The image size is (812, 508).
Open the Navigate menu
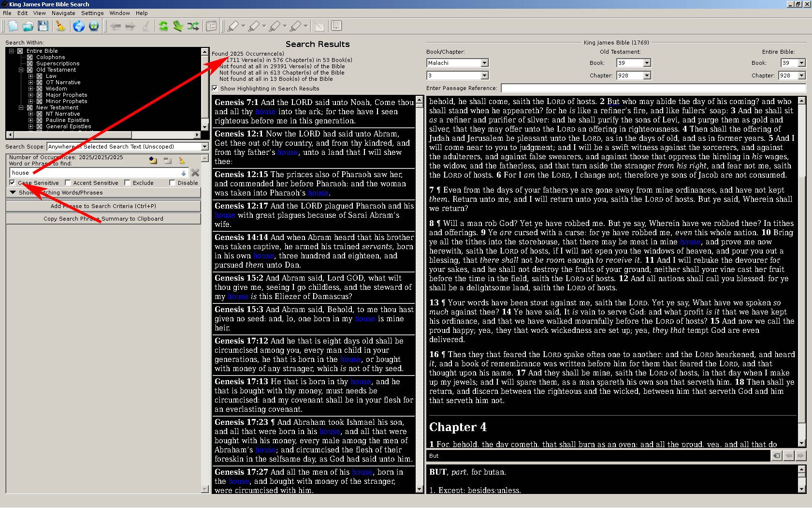[x=63, y=13]
